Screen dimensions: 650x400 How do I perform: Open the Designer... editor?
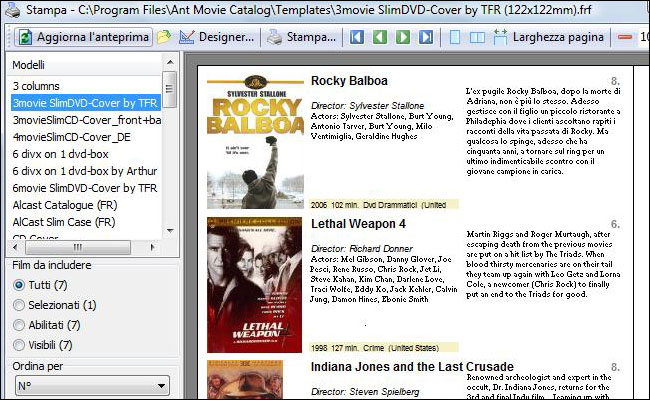[216, 37]
